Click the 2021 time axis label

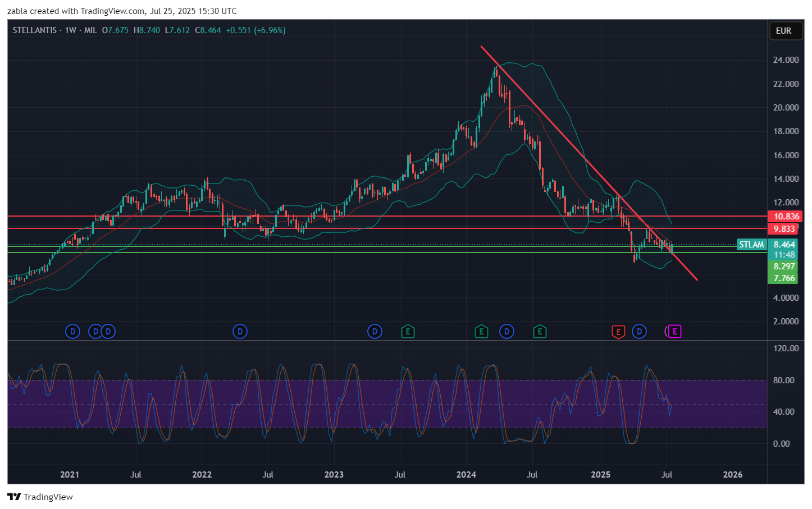[x=70, y=475]
